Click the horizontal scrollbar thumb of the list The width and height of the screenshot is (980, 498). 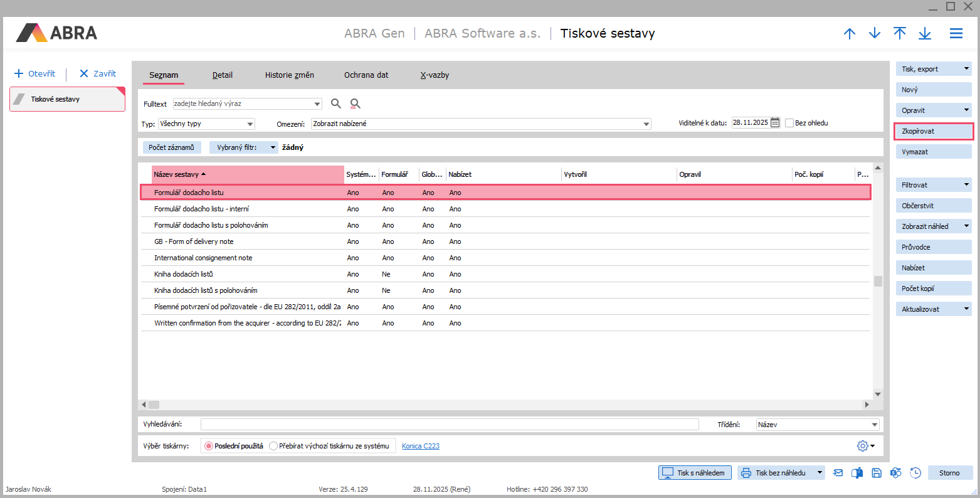click(x=154, y=405)
